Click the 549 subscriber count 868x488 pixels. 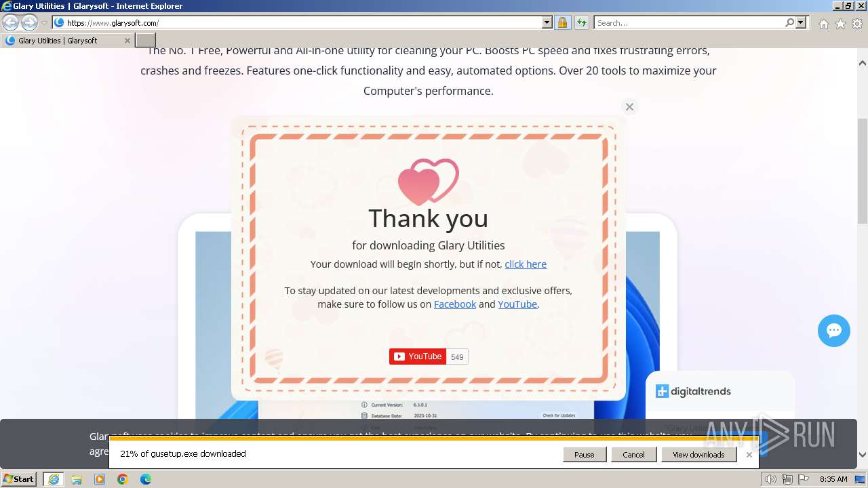pos(457,357)
